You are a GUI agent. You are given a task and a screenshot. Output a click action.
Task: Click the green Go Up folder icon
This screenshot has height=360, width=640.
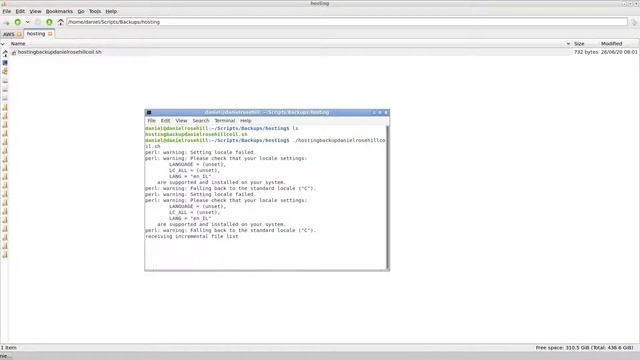[49, 22]
